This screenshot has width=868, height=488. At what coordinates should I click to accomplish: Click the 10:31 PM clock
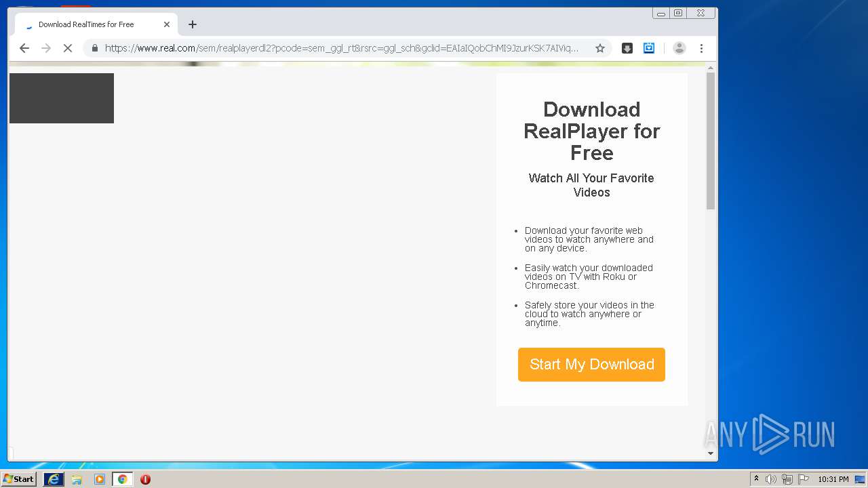coord(833,479)
